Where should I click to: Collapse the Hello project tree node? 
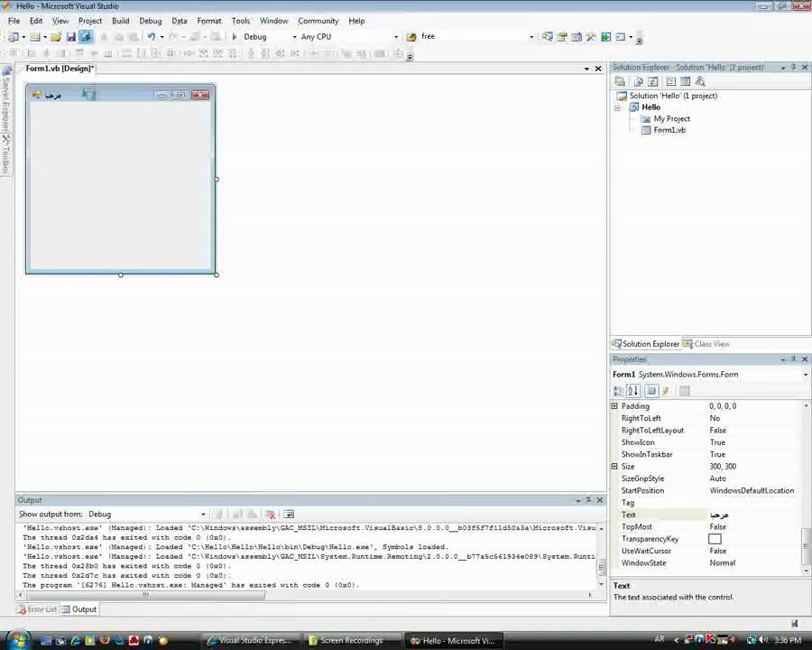click(617, 107)
